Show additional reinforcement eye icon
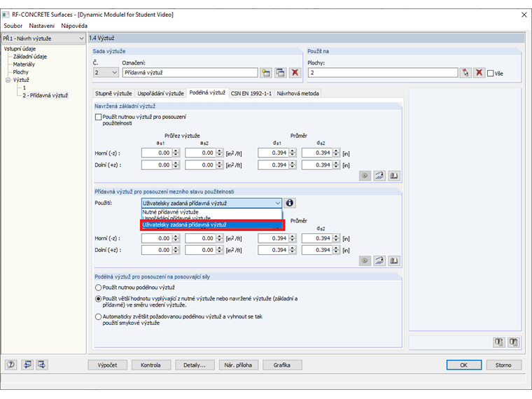 coord(365,261)
